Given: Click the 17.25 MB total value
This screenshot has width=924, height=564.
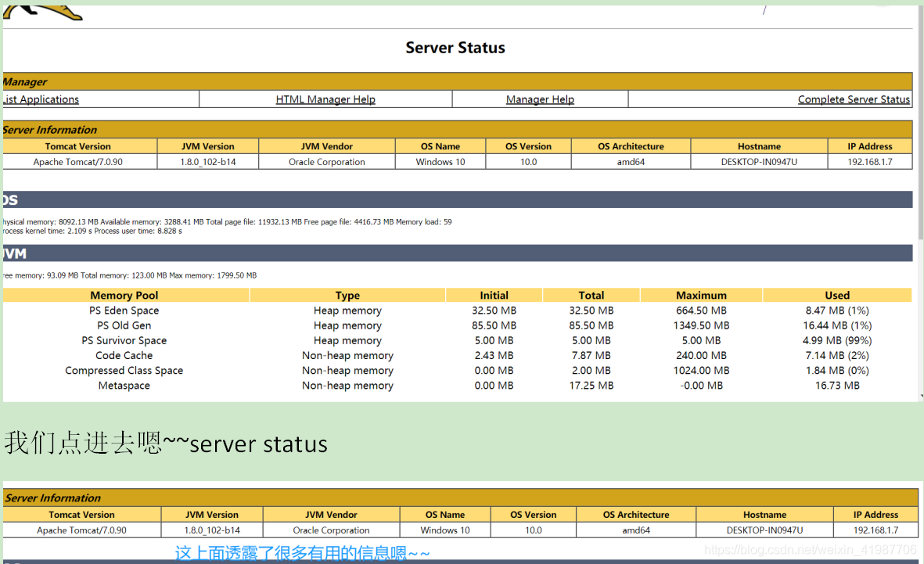Looking at the screenshot, I should [x=591, y=386].
